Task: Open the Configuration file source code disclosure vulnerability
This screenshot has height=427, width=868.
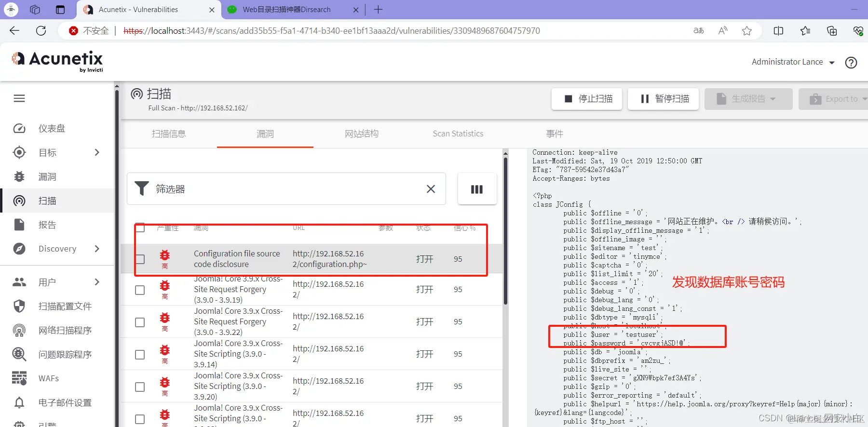Action: tap(237, 259)
